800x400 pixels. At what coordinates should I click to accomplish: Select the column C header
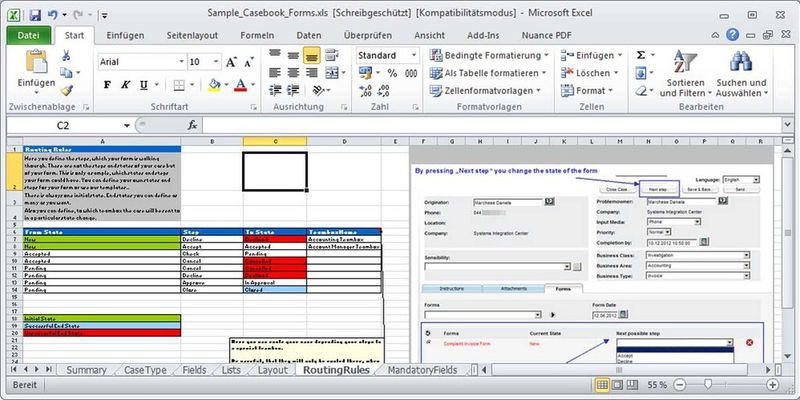pos(274,141)
